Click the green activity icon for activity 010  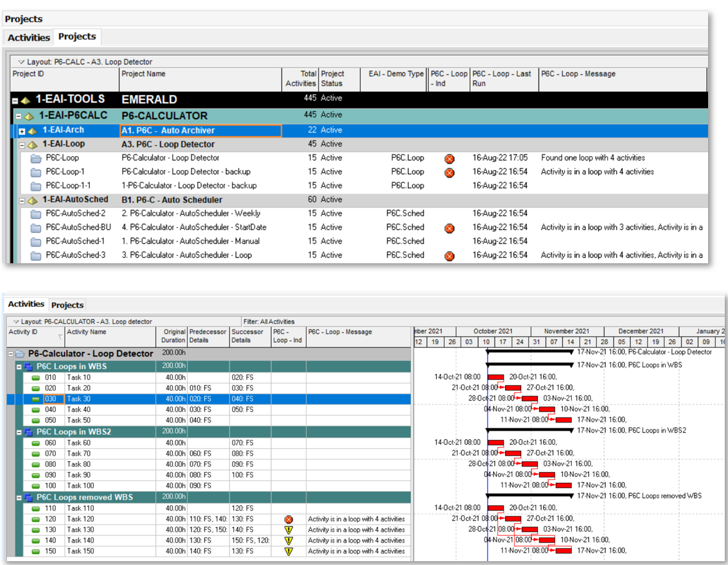coord(36,378)
